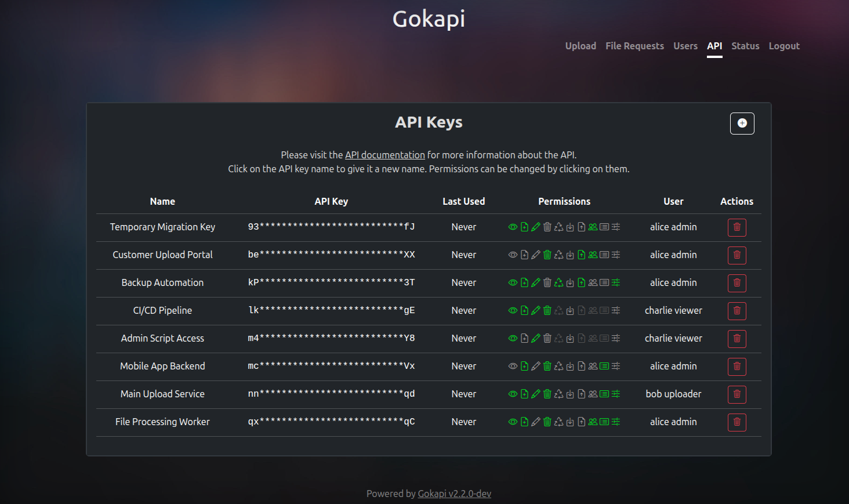Delete the CI/CD Pipeline key

pos(736,311)
